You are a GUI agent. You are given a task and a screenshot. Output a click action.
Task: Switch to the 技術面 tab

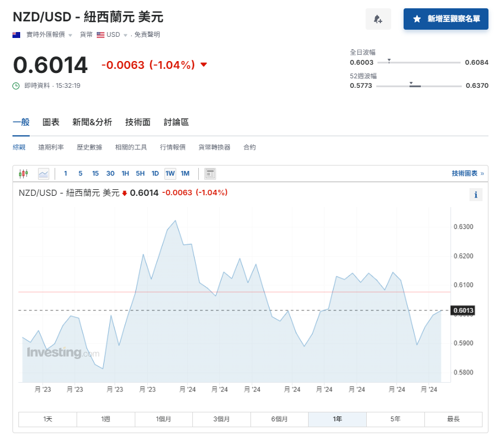coord(138,122)
